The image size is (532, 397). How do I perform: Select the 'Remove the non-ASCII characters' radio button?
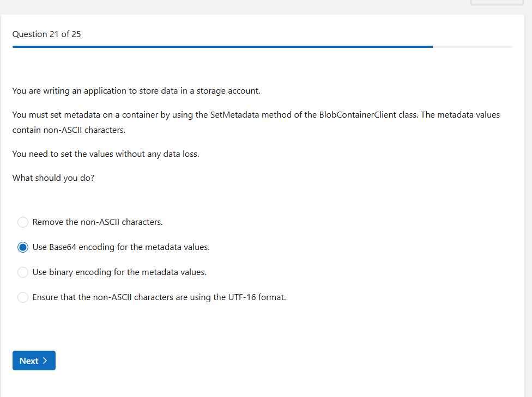[23, 222]
